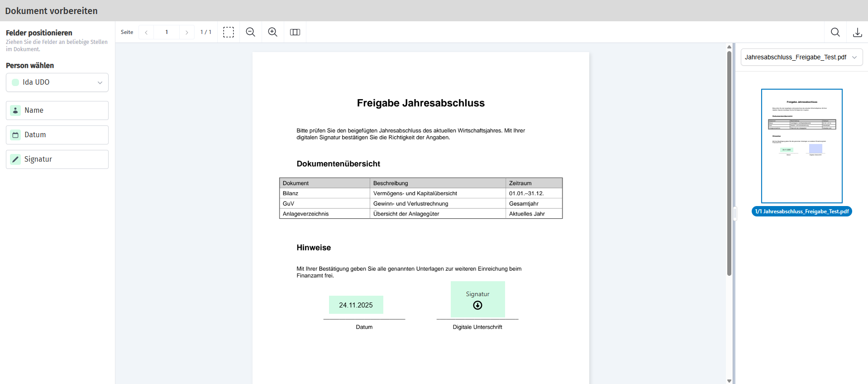Viewport: 868px width, 384px height.
Task: Open the page 1 thumbnail preview
Action: click(802, 146)
